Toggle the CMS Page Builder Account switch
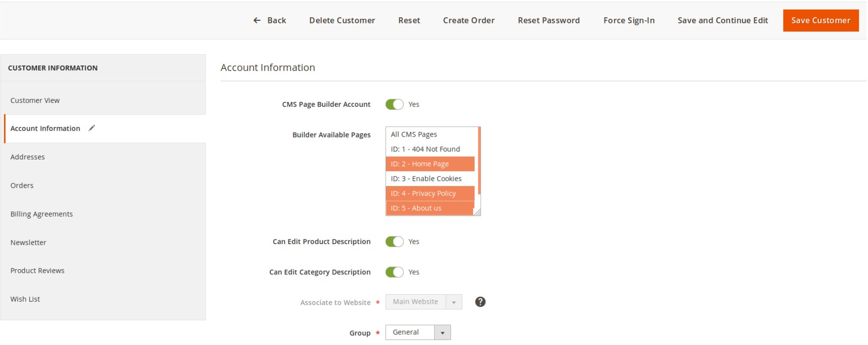The image size is (868, 345). tap(394, 105)
